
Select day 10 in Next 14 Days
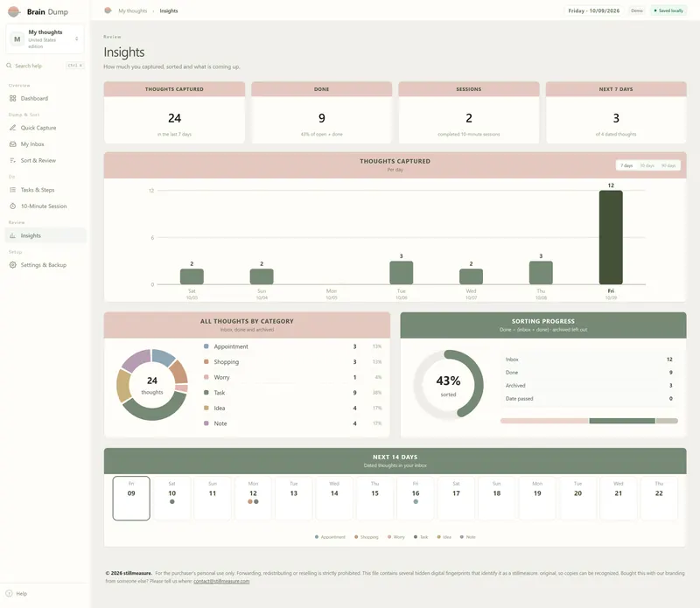pyautogui.click(x=171, y=498)
